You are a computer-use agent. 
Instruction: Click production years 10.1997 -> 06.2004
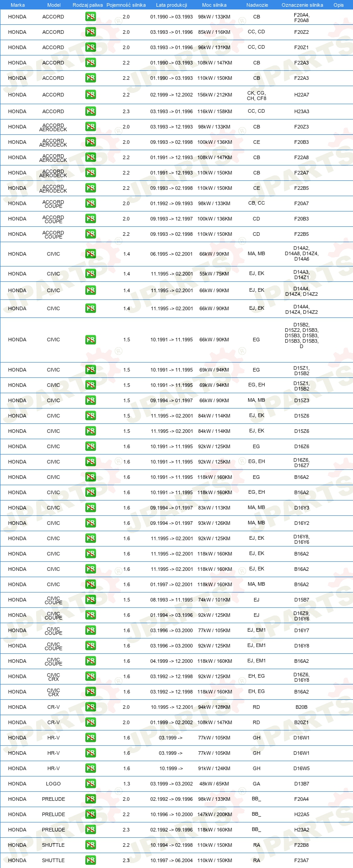pos(172,860)
